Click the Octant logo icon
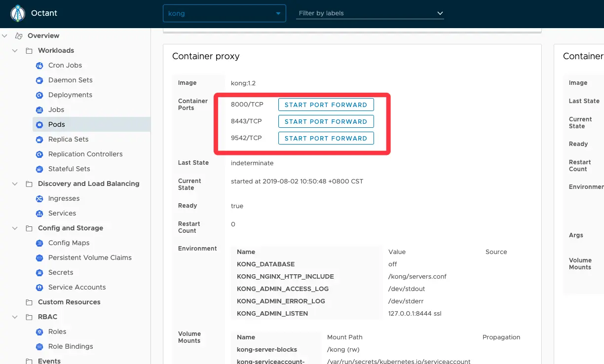 click(x=18, y=13)
